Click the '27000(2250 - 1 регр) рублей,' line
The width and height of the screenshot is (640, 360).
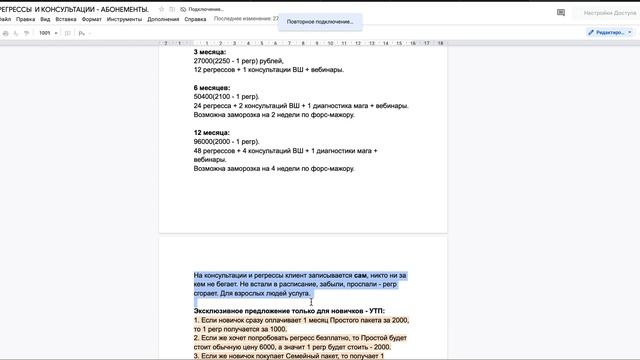click(238, 61)
